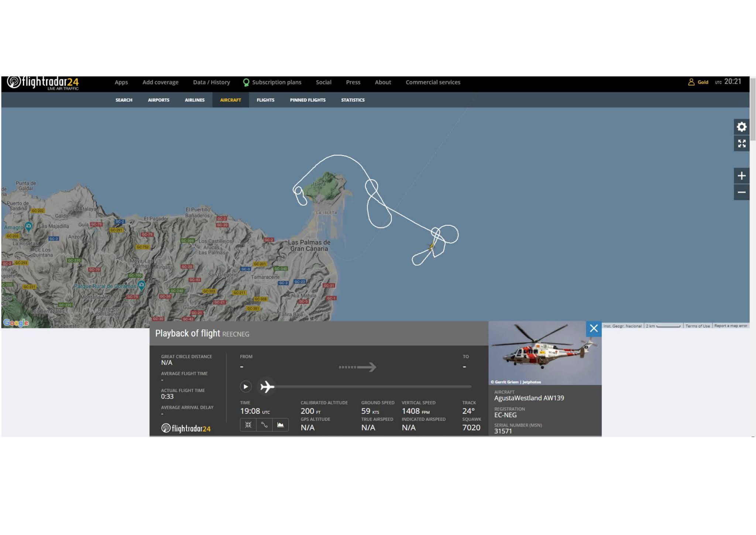
Task: Toggle fullscreen map view icon
Action: [x=741, y=143]
